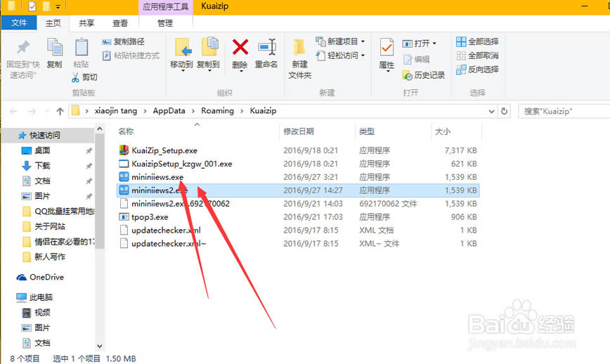Click Select none (全部取消)
610x364 pixels.
(x=477, y=56)
